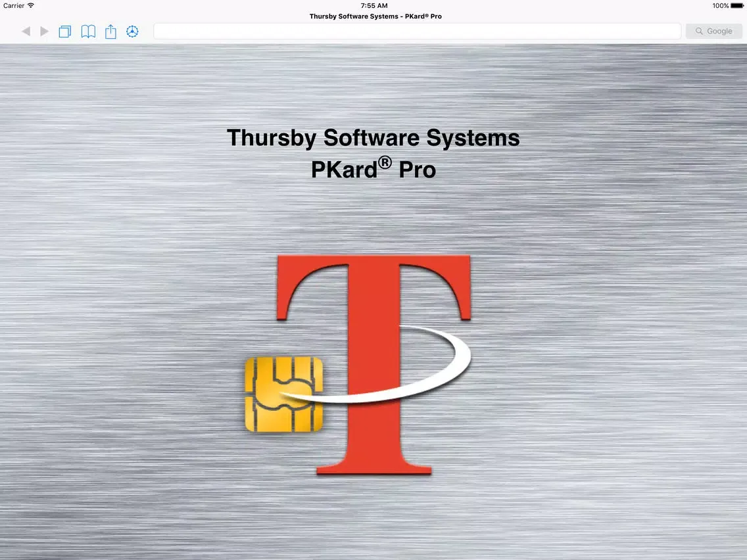Tap the page title in the title bar
747x560 pixels.
point(375,16)
